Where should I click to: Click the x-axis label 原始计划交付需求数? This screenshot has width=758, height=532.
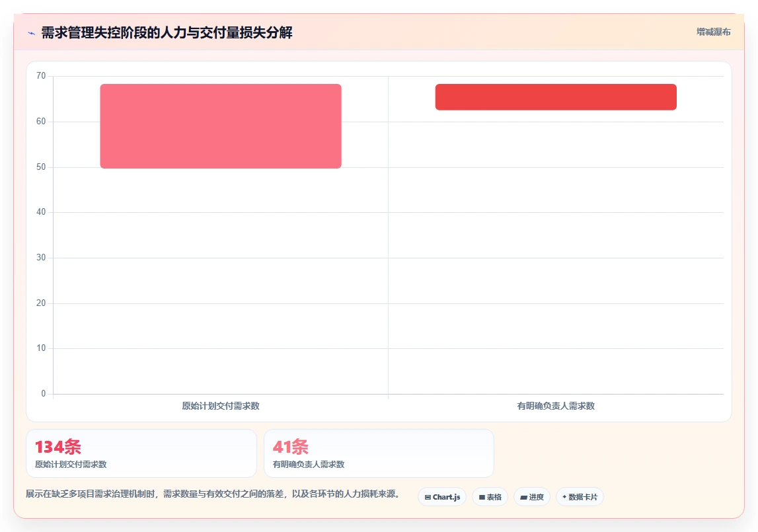[x=221, y=406]
